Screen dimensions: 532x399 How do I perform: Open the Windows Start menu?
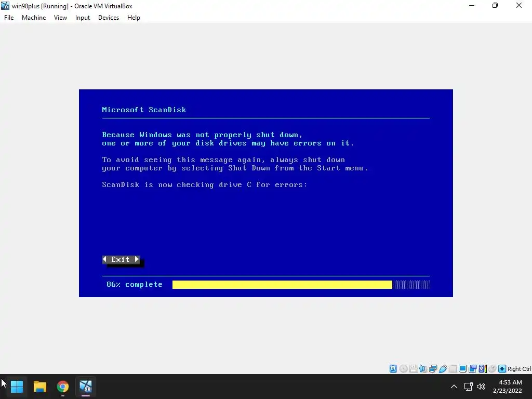pos(17,387)
